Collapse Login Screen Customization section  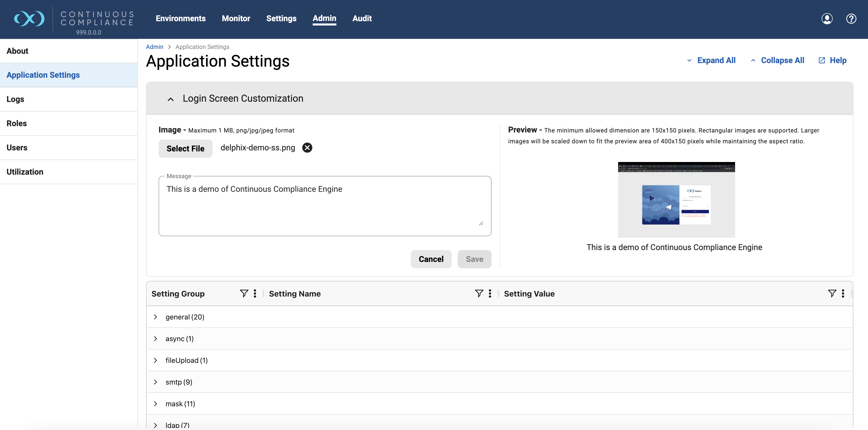[170, 99]
